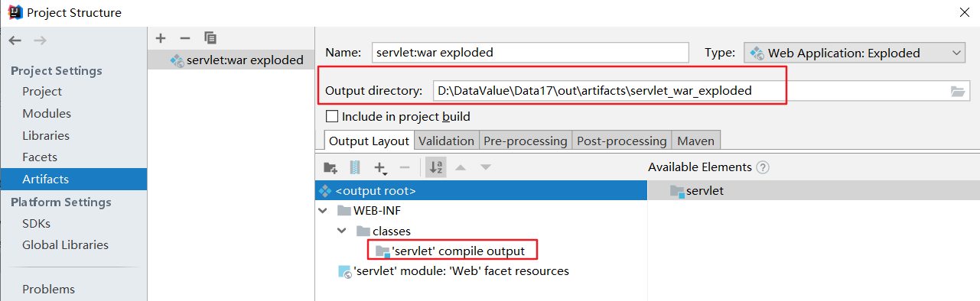Toggle sort elements by names and types
980x301 pixels.
point(436,167)
